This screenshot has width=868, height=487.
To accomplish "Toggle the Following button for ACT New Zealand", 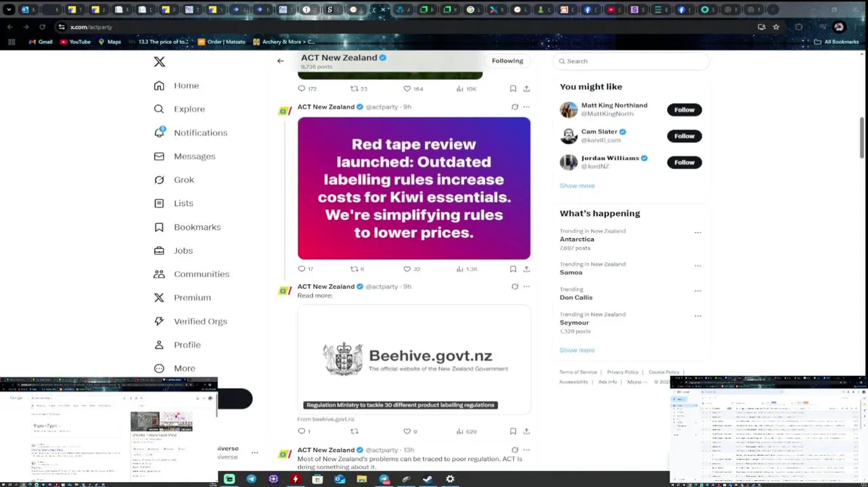I will [x=507, y=61].
